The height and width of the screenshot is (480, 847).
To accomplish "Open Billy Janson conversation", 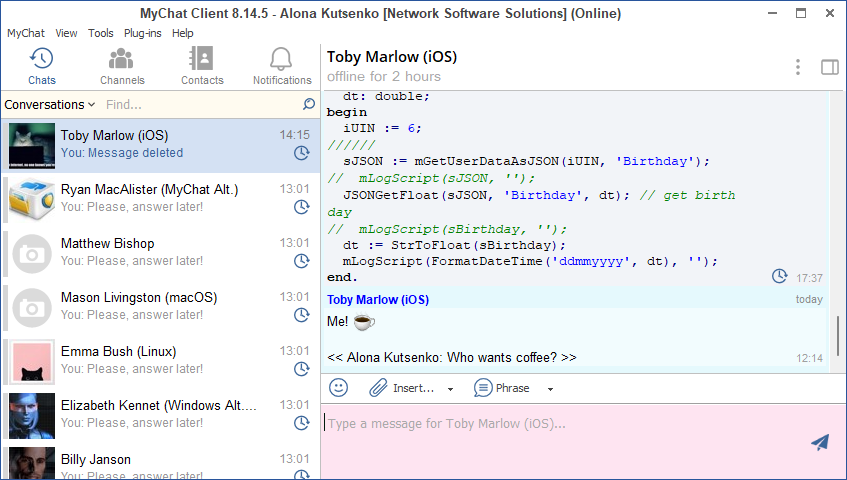I will pyautogui.click(x=160, y=462).
